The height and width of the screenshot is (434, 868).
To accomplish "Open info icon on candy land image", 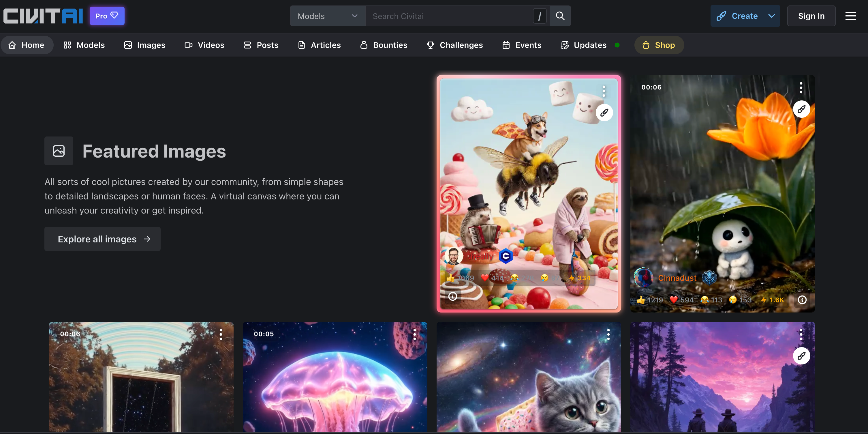I will [x=452, y=296].
